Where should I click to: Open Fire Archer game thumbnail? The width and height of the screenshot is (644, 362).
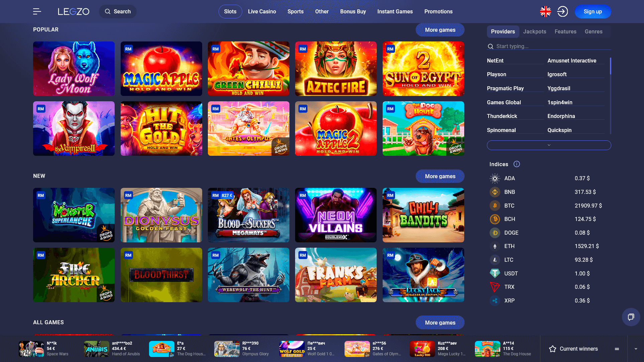(74, 275)
